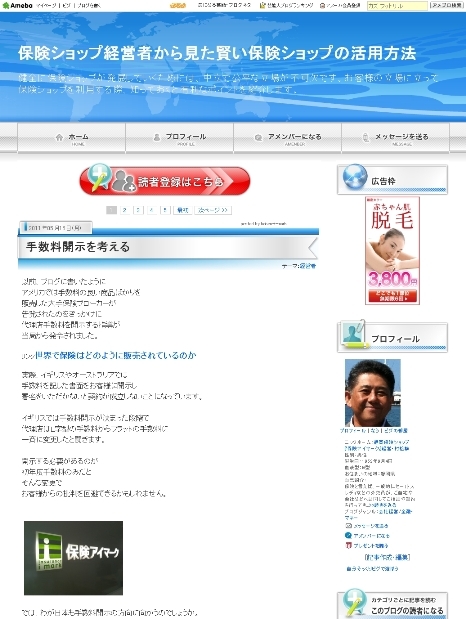Click the アメブロ検索 search button

click(x=447, y=6)
